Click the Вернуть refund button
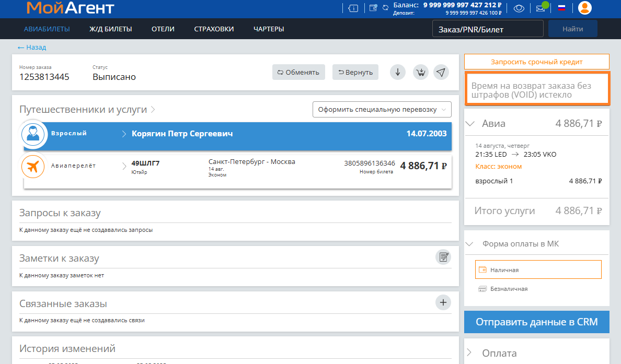621x364 pixels. click(x=355, y=72)
